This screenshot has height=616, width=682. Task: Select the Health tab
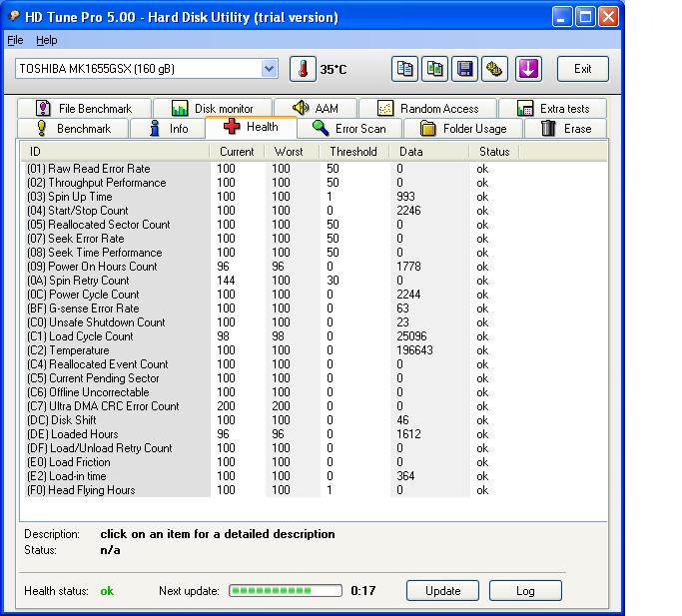coord(251,127)
